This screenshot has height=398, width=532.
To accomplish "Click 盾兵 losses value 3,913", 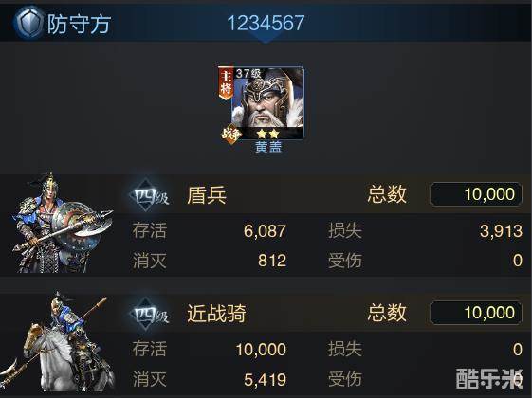I will point(501,231).
